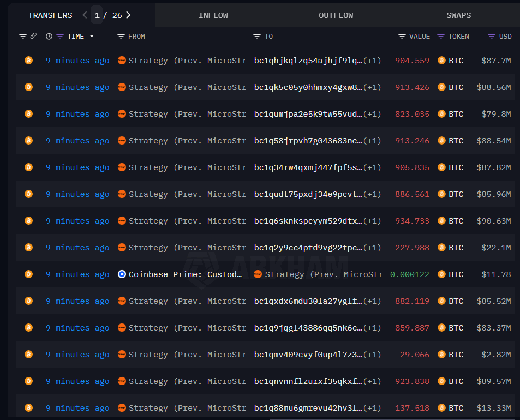Switch to the INFLOW tab
Image resolution: width=520 pixels, height=420 pixels.
click(213, 15)
